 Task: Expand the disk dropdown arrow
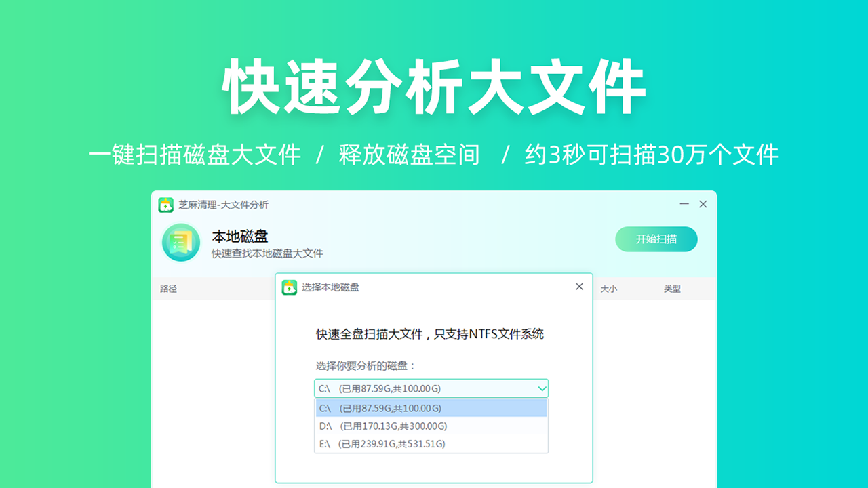542,388
